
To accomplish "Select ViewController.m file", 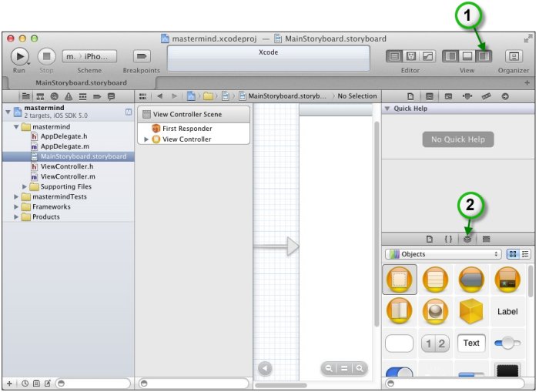I will [68, 176].
